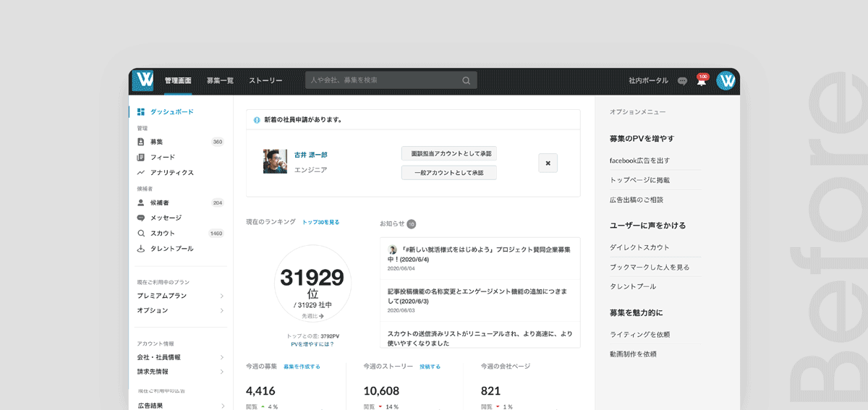Image resolution: width=868 pixels, height=410 pixels.
Task: Open ストーリー in top navigation
Action: point(265,80)
